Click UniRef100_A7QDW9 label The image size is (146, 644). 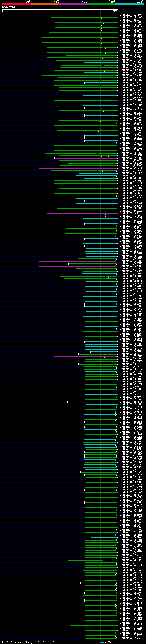click(131, 73)
